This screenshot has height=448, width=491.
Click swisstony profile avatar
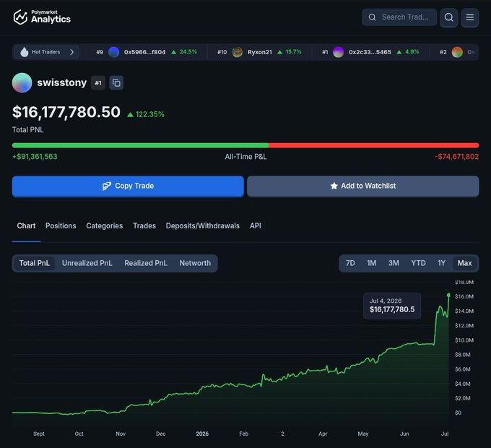[x=22, y=82]
